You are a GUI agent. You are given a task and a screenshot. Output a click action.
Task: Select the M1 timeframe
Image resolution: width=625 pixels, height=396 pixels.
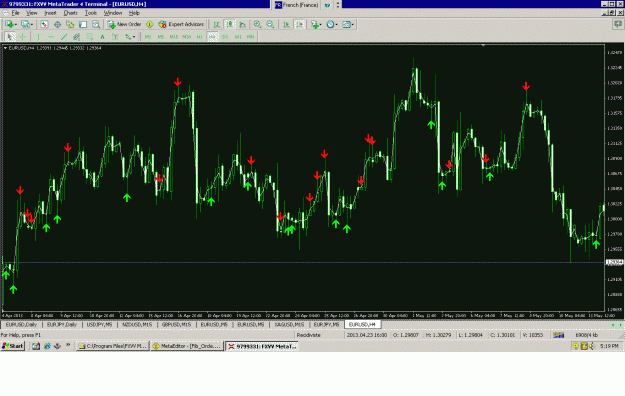(148, 37)
